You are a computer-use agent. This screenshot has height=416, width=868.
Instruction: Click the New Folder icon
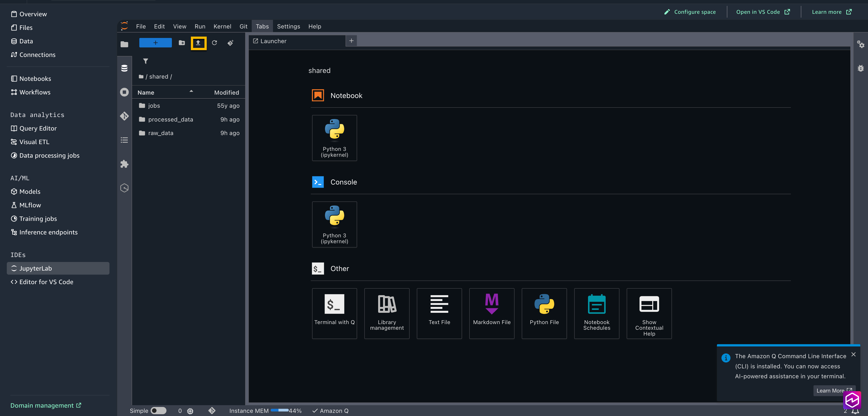tap(182, 43)
